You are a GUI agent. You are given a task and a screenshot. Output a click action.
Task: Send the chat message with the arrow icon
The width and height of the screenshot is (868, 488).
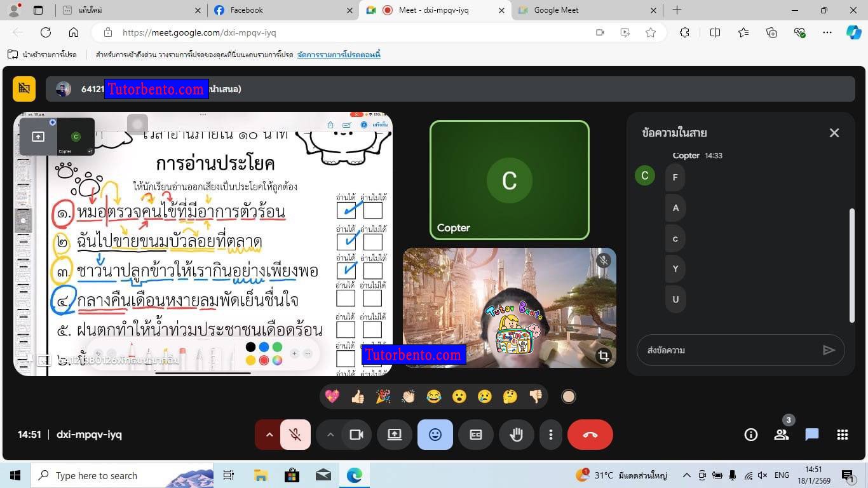pos(829,350)
